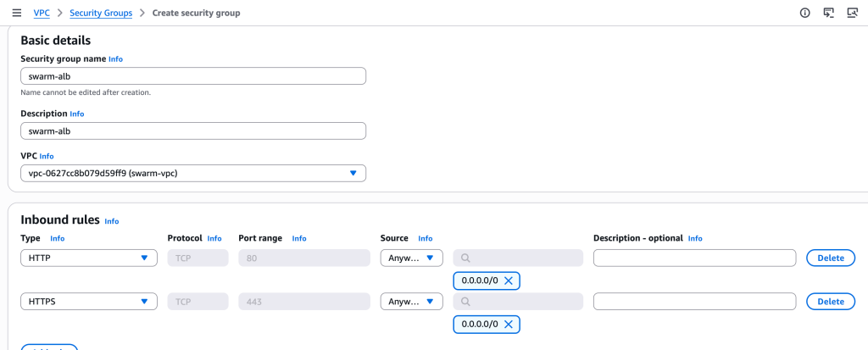The image size is (868, 350).
Task: Remove 0.0.0.0/0 from the HTTP rule
Action: pyautogui.click(x=509, y=281)
